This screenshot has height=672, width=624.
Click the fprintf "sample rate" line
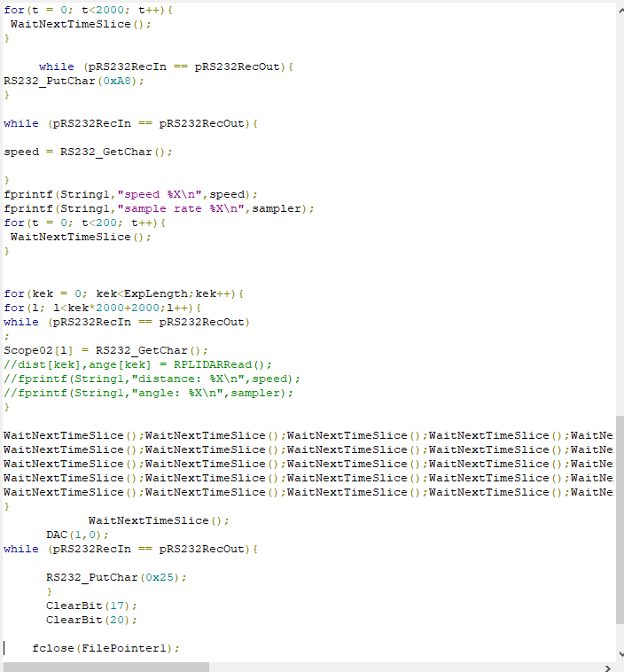pyautogui.click(x=160, y=208)
